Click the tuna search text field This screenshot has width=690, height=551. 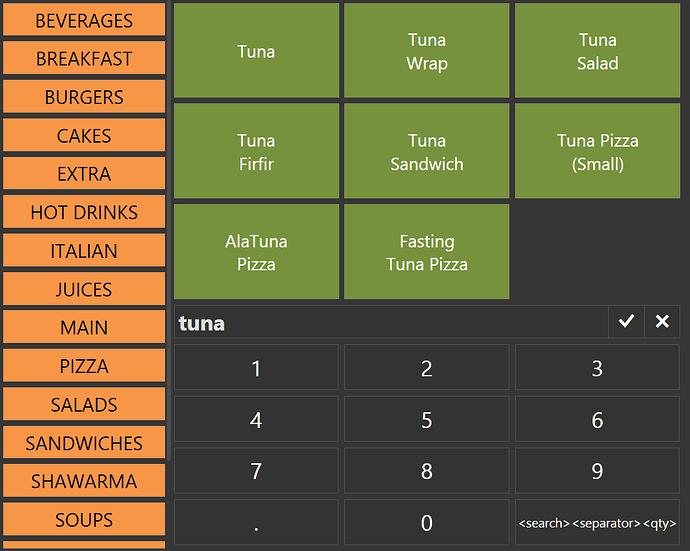[x=390, y=322]
